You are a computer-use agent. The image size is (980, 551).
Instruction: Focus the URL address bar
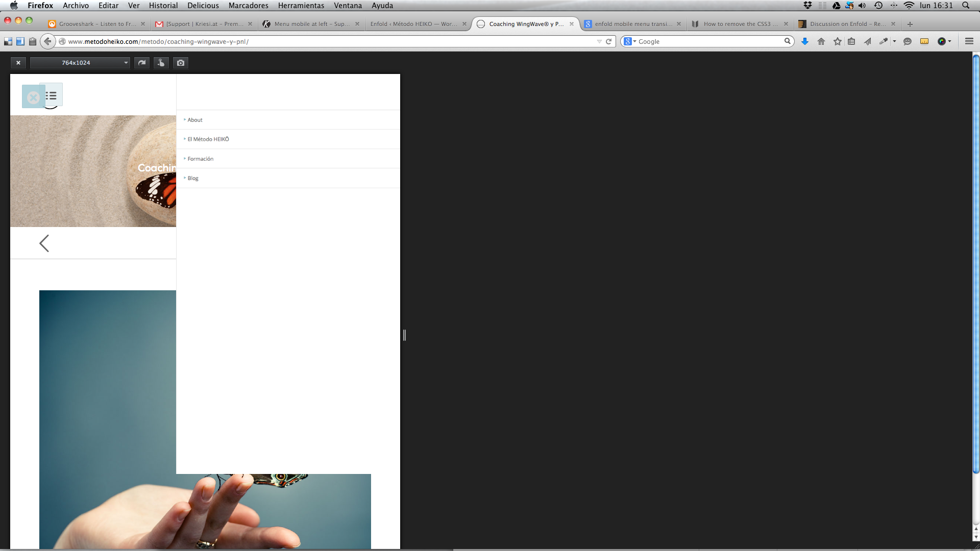(327, 41)
